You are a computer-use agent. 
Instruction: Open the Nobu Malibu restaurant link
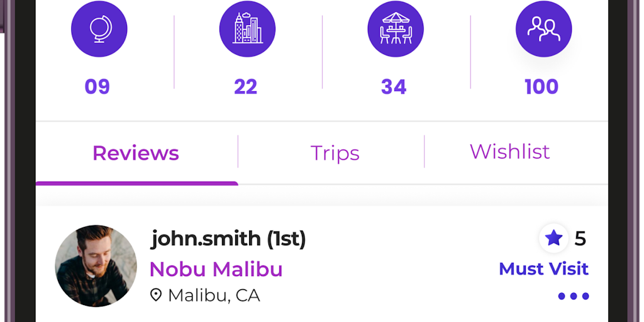(x=216, y=269)
